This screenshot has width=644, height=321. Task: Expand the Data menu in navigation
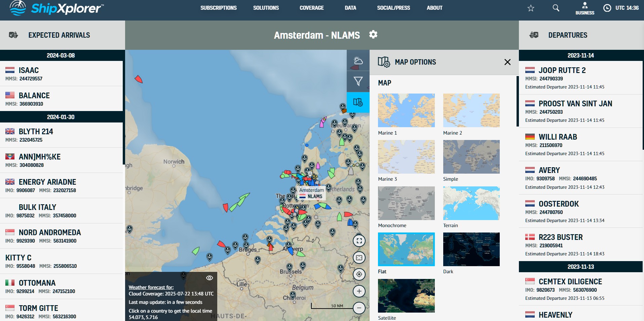click(350, 8)
